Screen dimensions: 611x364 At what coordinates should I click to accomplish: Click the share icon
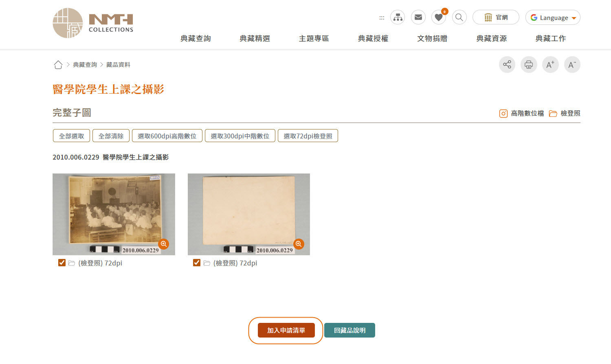507,64
